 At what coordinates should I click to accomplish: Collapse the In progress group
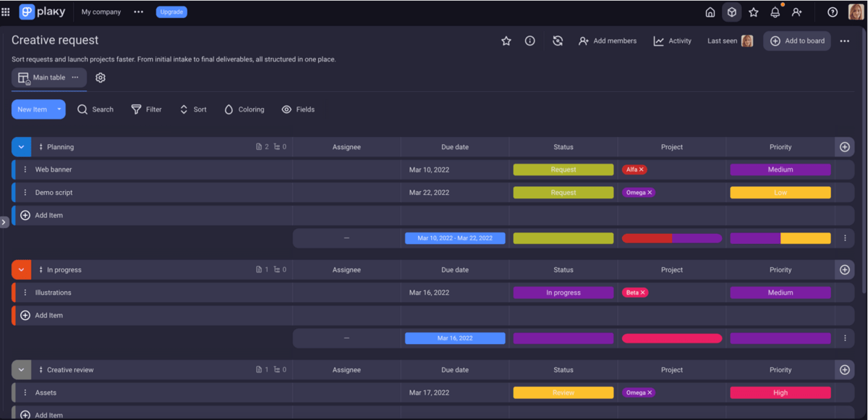tap(21, 269)
